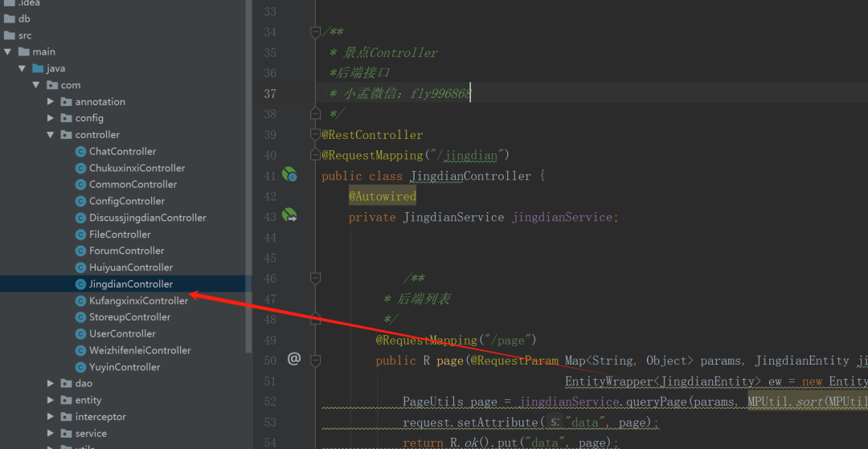Collapse the java folder arrow
Image resolution: width=868 pixels, height=449 pixels.
23,68
